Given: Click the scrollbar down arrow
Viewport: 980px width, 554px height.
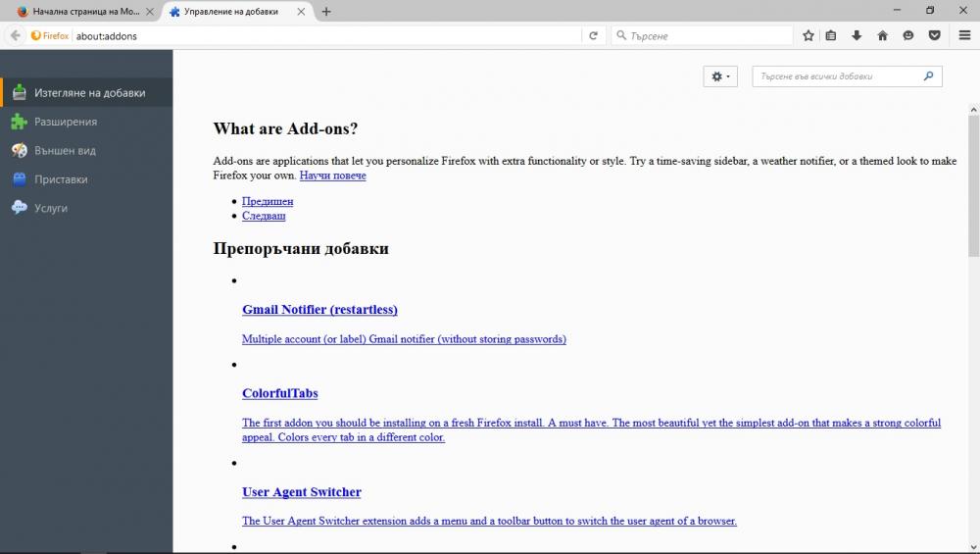Looking at the screenshot, I should (973, 547).
